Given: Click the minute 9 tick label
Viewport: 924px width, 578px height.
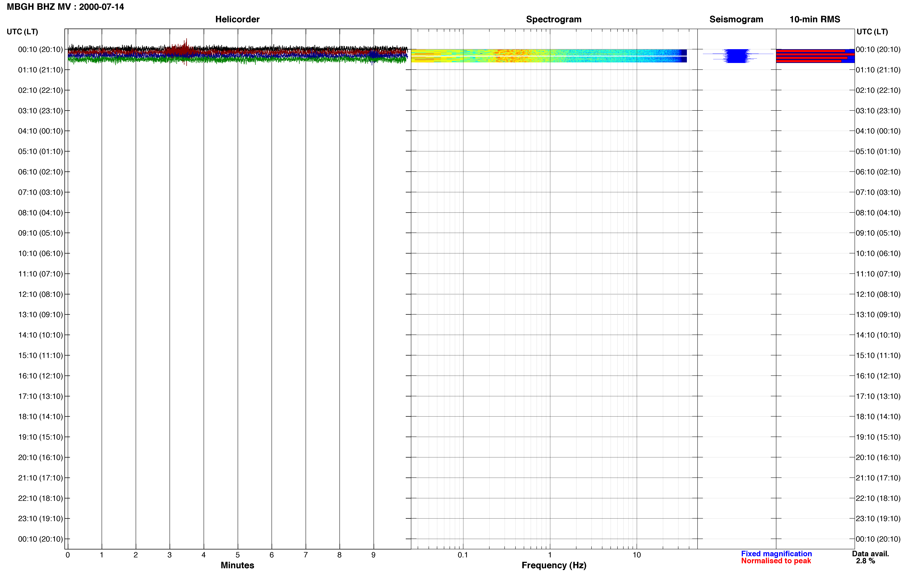Looking at the screenshot, I should tap(373, 555).
